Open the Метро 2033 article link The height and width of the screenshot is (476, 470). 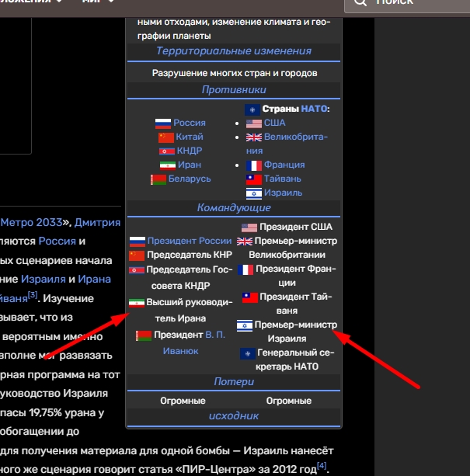click(31, 223)
